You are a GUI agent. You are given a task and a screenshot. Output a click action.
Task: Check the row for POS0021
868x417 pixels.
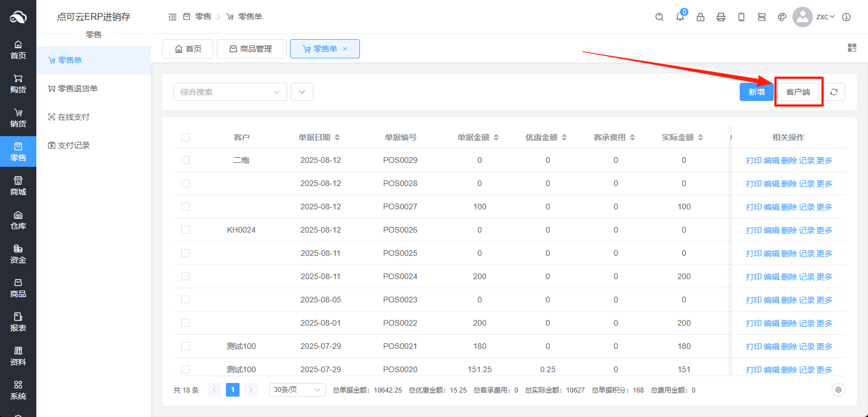pyautogui.click(x=186, y=346)
